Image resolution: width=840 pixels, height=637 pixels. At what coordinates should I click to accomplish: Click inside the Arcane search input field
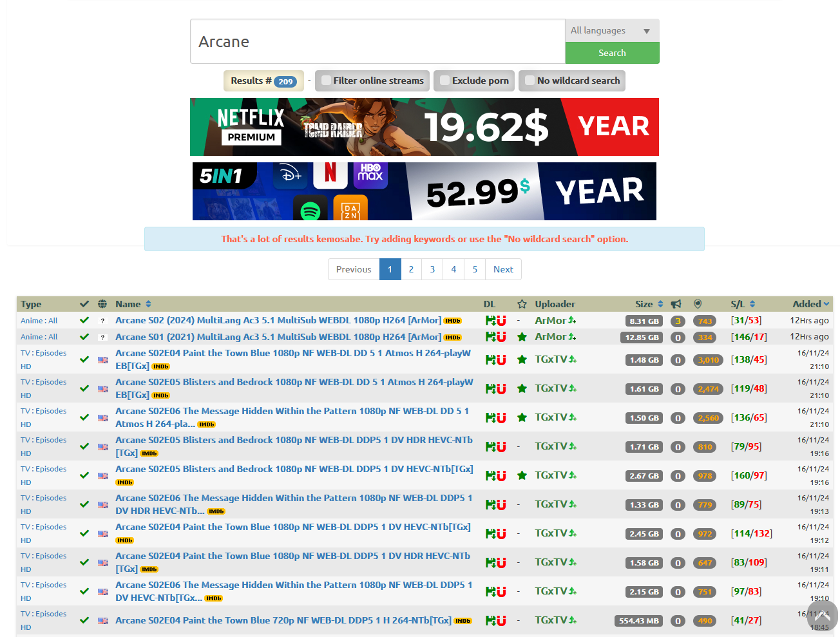point(377,41)
